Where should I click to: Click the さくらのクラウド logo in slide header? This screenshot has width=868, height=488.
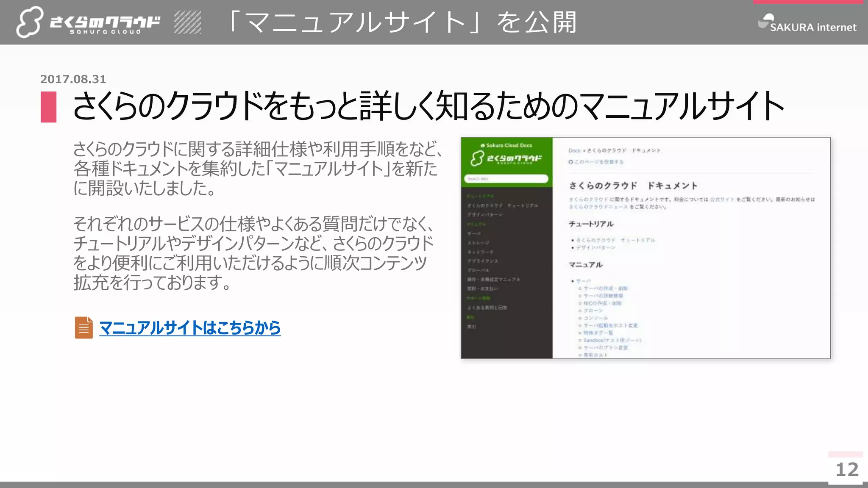[x=88, y=22]
